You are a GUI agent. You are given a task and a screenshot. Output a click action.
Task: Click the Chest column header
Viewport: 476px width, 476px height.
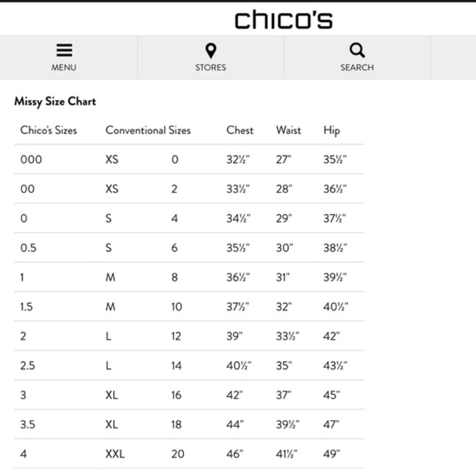tap(240, 130)
